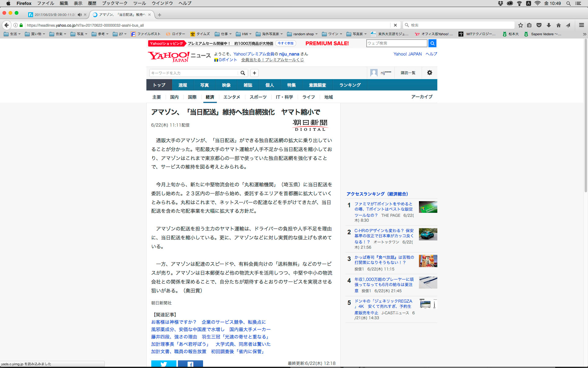The image size is (588, 368).
Task: Show more bookmarks with the double chevron
Action: [x=584, y=34]
